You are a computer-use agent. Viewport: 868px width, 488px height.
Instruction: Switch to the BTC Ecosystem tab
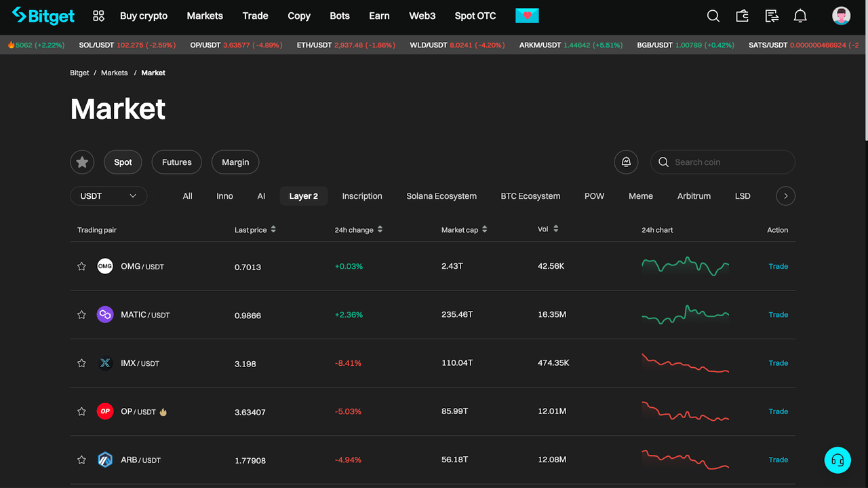(x=530, y=196)
